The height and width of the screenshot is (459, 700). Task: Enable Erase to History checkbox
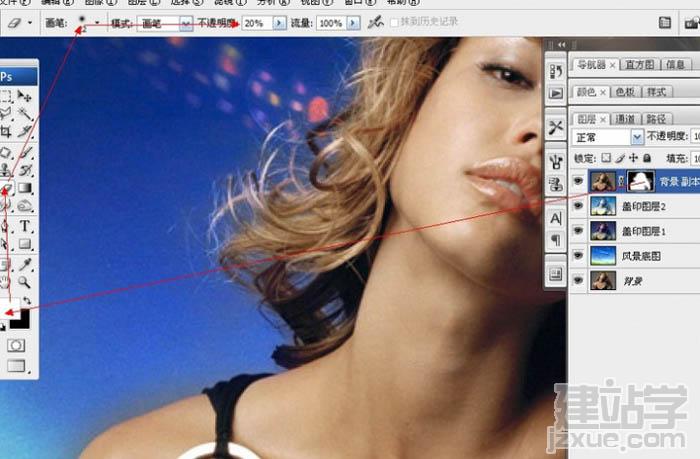coord(394,22)
